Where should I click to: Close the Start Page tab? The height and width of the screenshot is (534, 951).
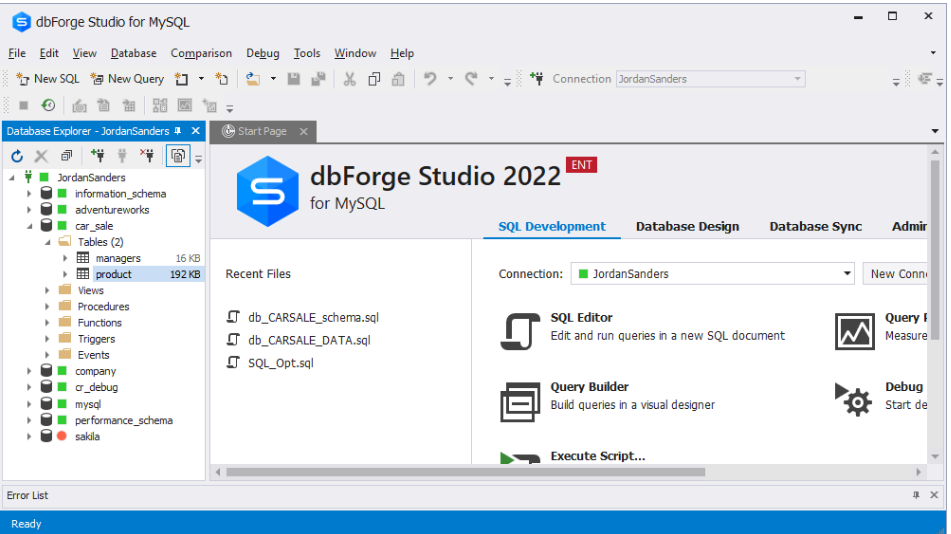point(303,131)
